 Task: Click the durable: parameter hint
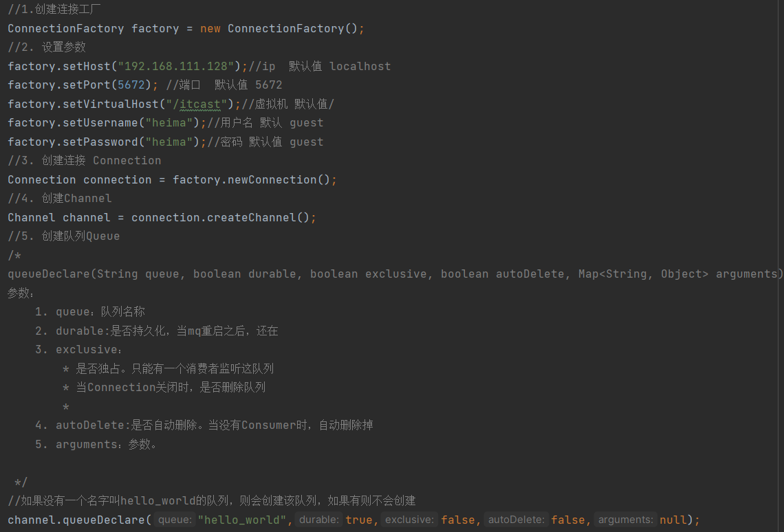[x=319, y=520]
